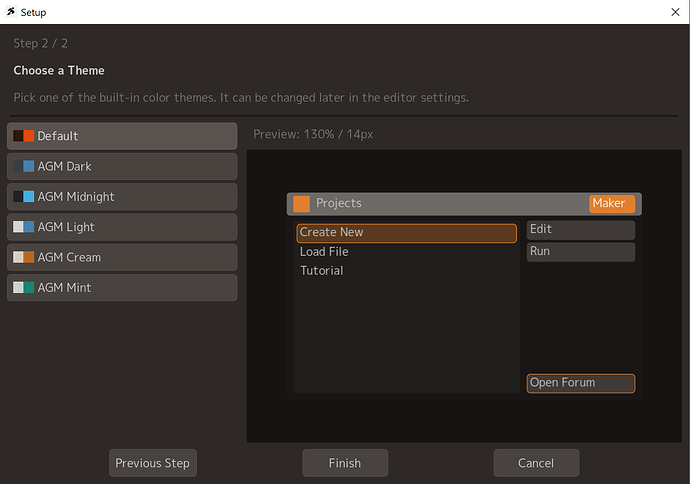Pick the AGM Light theme
690x484 pixels.
(x=122, y=227)
